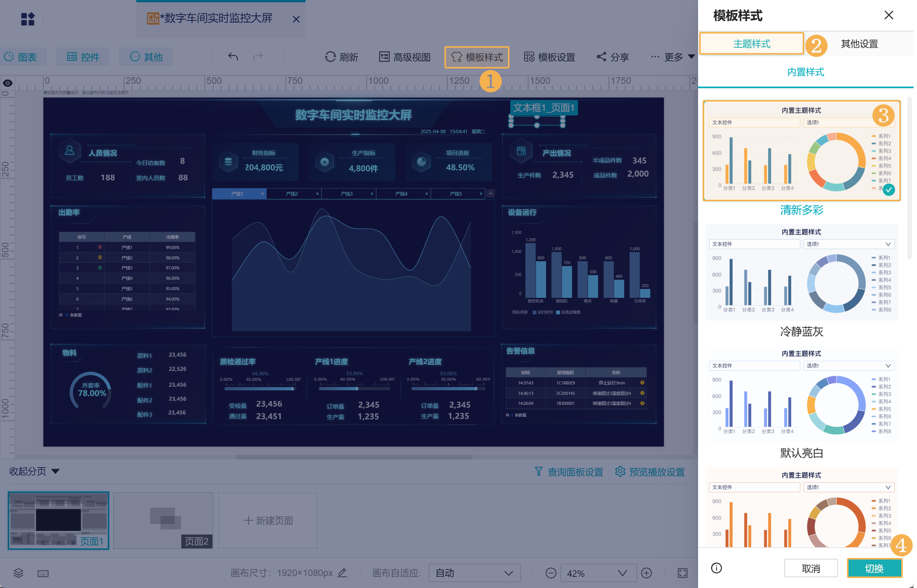Collapse pages with 收起分页 arrow
This screenshot has width=917, height=588.
pos(55,471)
